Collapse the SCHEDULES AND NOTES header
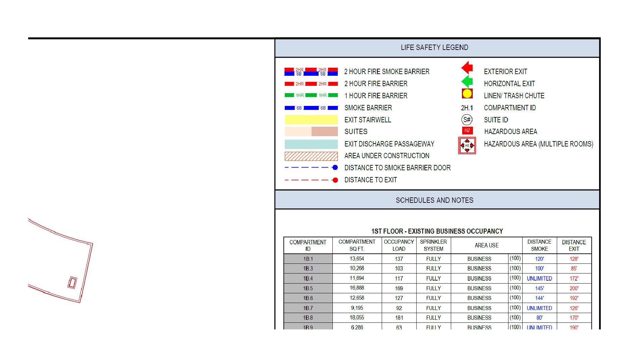 click(434, 200)
